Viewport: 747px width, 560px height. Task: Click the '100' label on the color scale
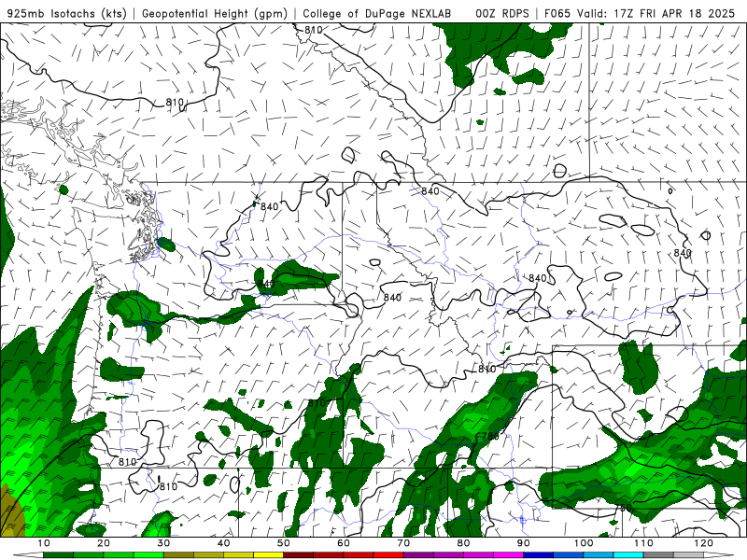[x=583, y=543]
